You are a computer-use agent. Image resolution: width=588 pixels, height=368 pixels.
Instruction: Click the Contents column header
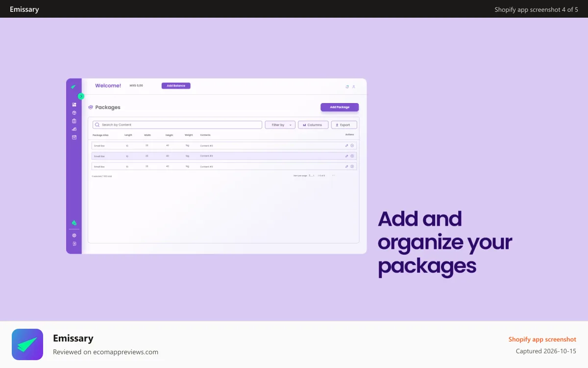coord(205,135)
